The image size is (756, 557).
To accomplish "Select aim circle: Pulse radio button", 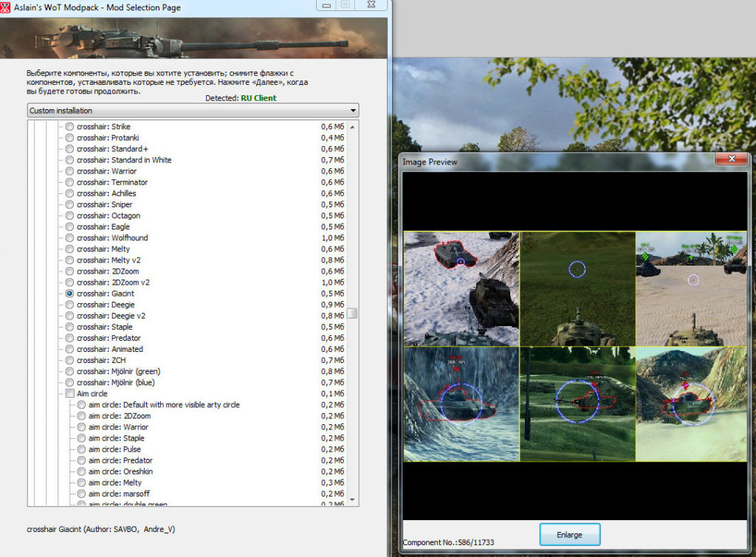I will click(x=81, y=449).
